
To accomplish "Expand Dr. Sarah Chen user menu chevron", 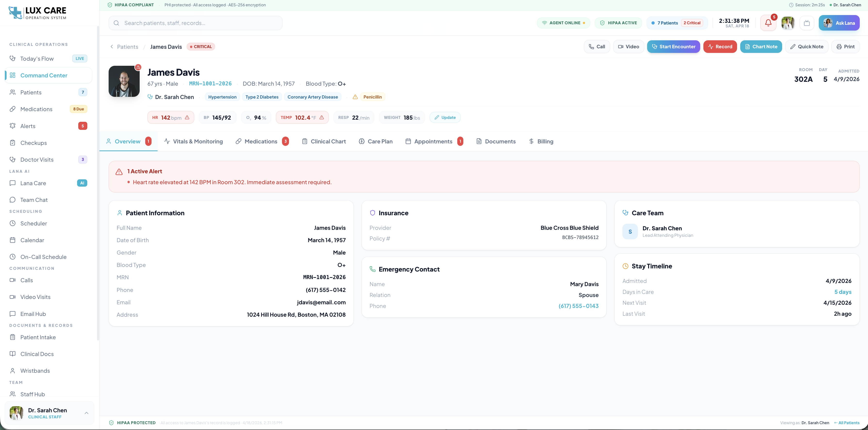I will 87,413.
